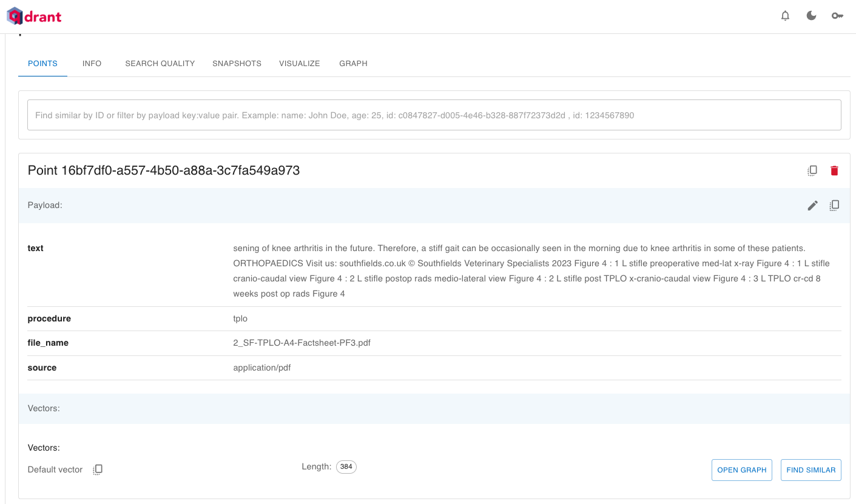This screenshot has height=504, width=856.
Task: Edit the payload with the pencil icon
Action: click(x=812, y=205)
